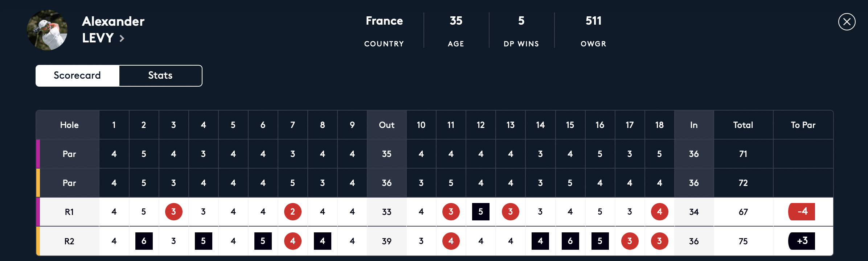Click the DP Wins stat value
The width and height of the screenshot is (868, 261).
[x=521, y=21]
